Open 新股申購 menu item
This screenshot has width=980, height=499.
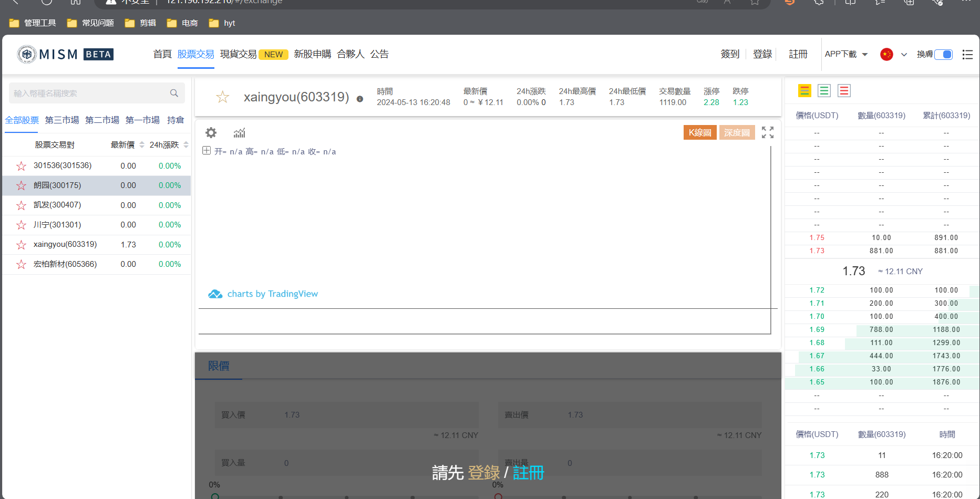[x=313, y=54]
